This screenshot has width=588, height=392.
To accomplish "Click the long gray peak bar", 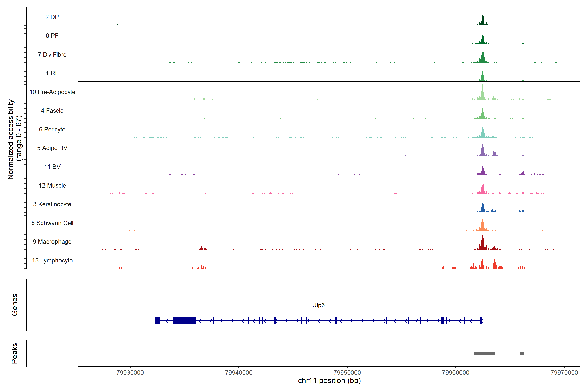I will tap(485, 353).
